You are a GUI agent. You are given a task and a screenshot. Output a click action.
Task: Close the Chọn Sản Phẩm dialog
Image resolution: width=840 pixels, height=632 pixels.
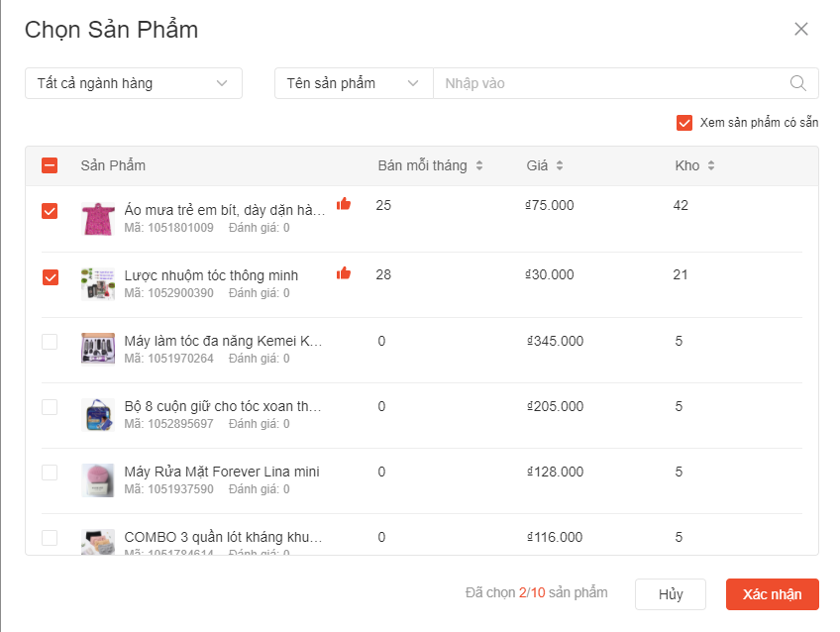[x=801, y=29]
